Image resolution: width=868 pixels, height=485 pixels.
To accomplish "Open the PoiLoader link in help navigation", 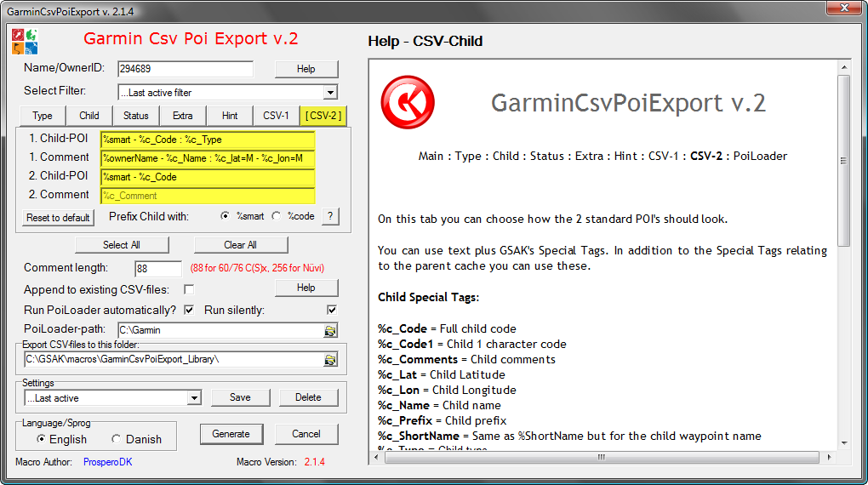I will point(760,156).
